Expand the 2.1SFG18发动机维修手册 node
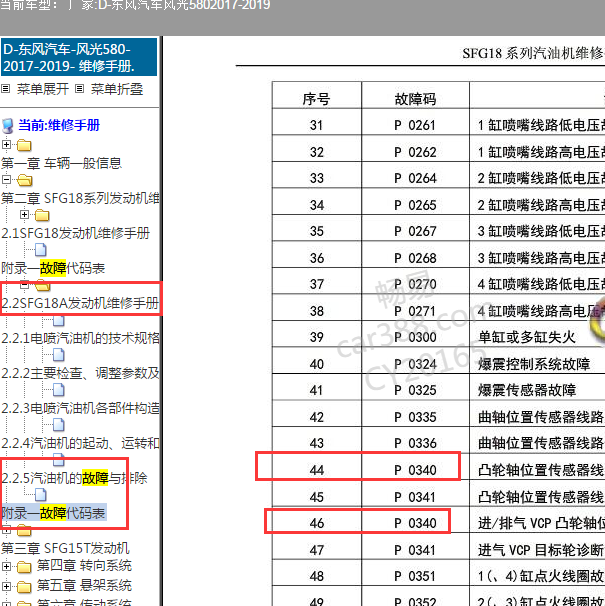 (x=24, y=214)
